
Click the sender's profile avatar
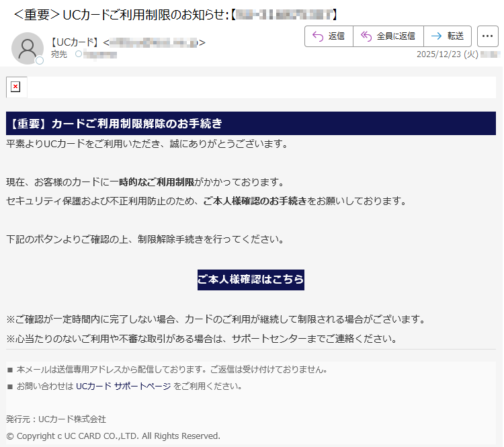click(x=28, y=48)
